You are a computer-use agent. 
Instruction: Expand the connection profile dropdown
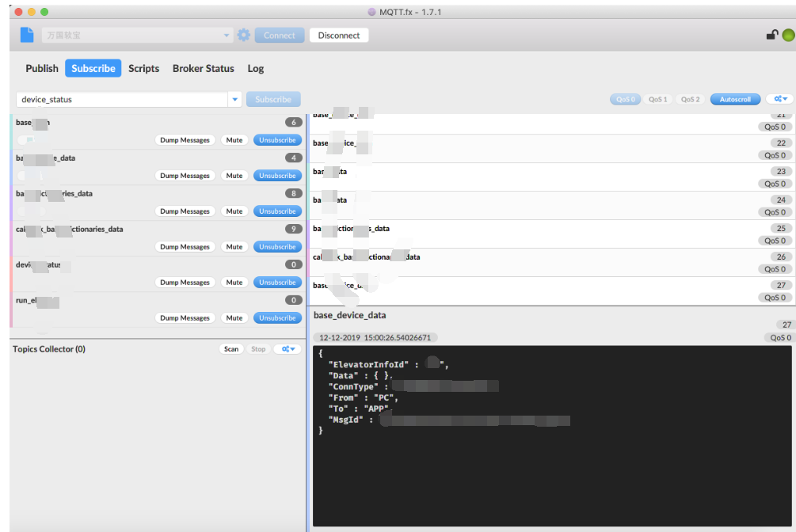(227, 35)
